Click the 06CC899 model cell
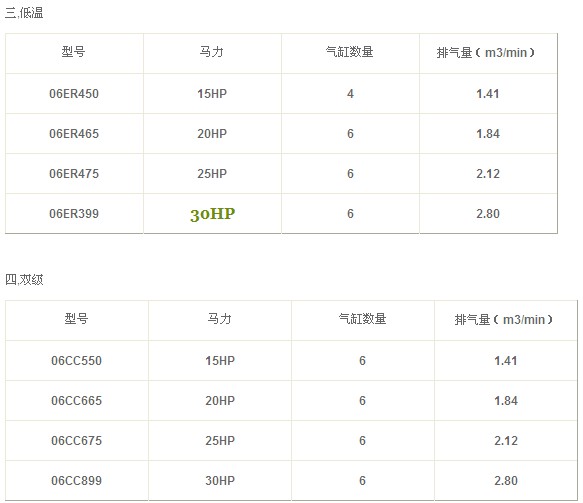This screenshot has width=583, height=503. pos(77,481)
